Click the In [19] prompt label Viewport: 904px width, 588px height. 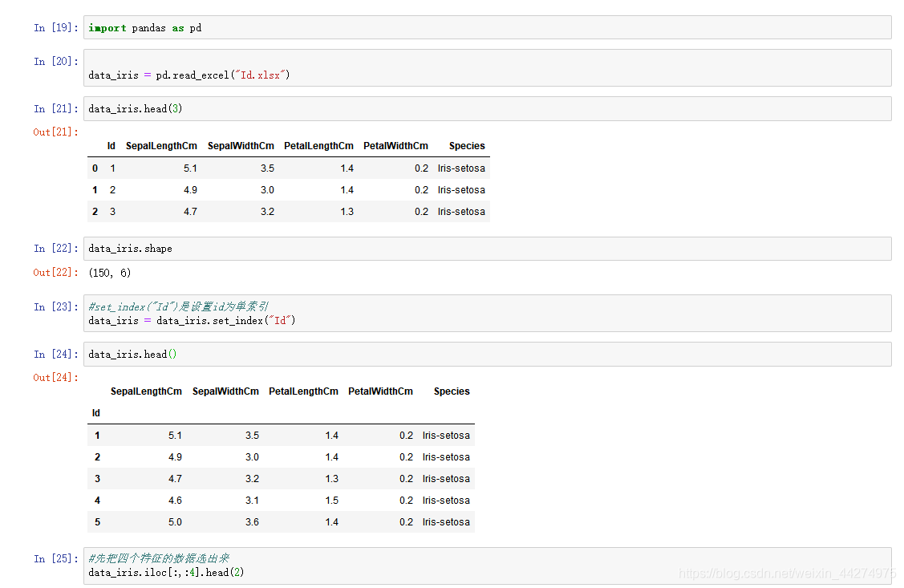pos(56,27)
